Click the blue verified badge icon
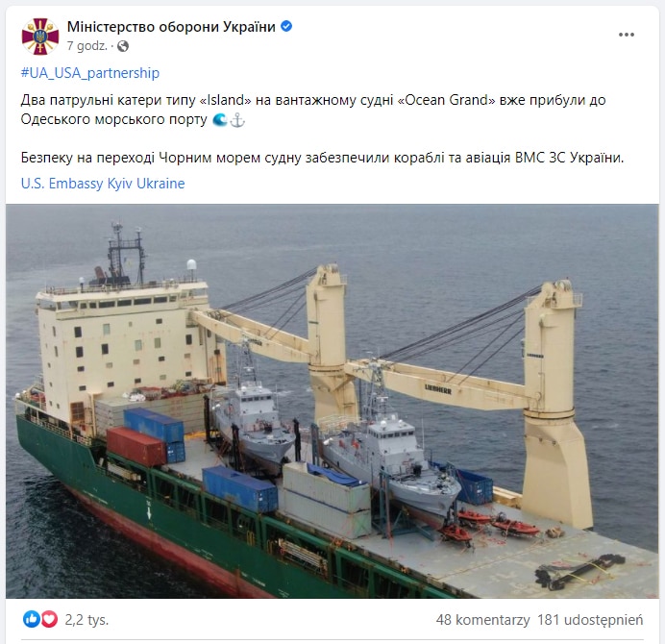665x644 pixels. [x=286, y=26]
